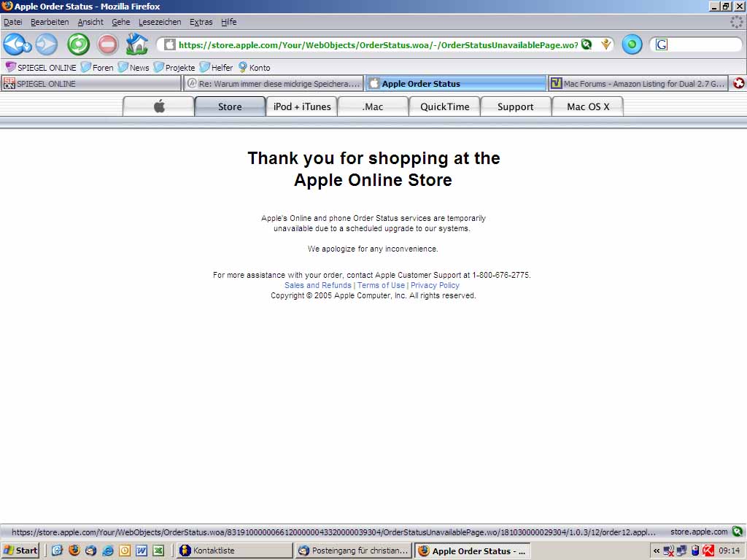Open the Terms of Use link
Screen dimensions: 747x560
point(381,285)
